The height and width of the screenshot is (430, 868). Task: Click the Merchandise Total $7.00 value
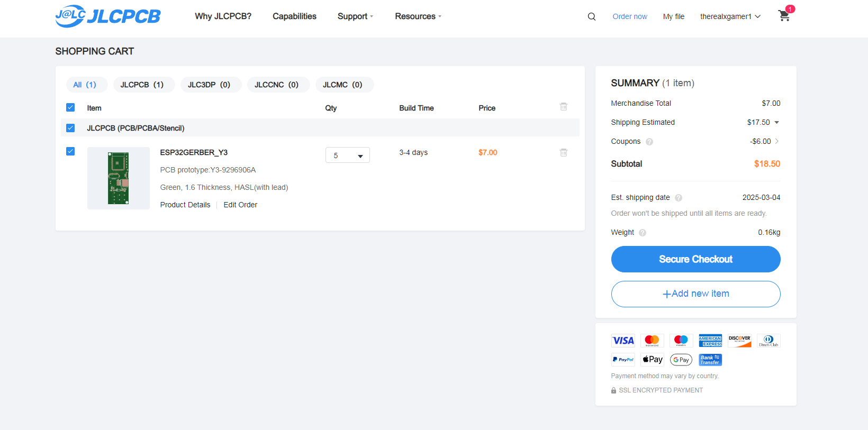[x=771, y=103]
